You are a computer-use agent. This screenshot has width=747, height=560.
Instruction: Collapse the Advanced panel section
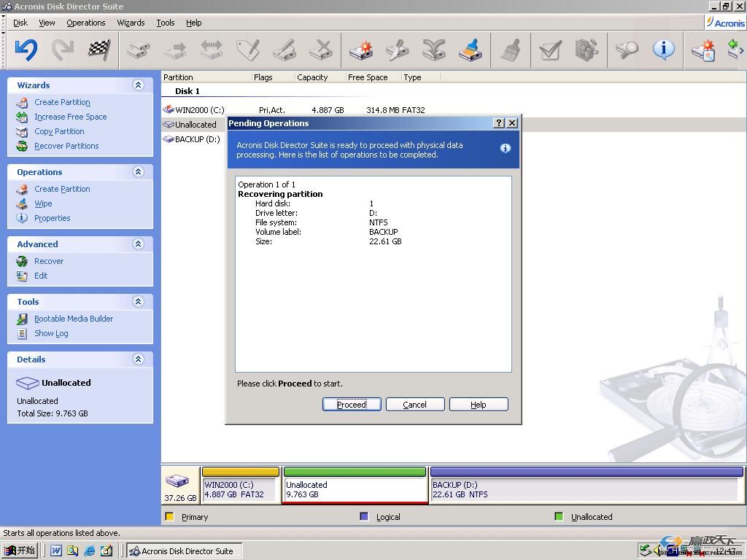point(138,244)
